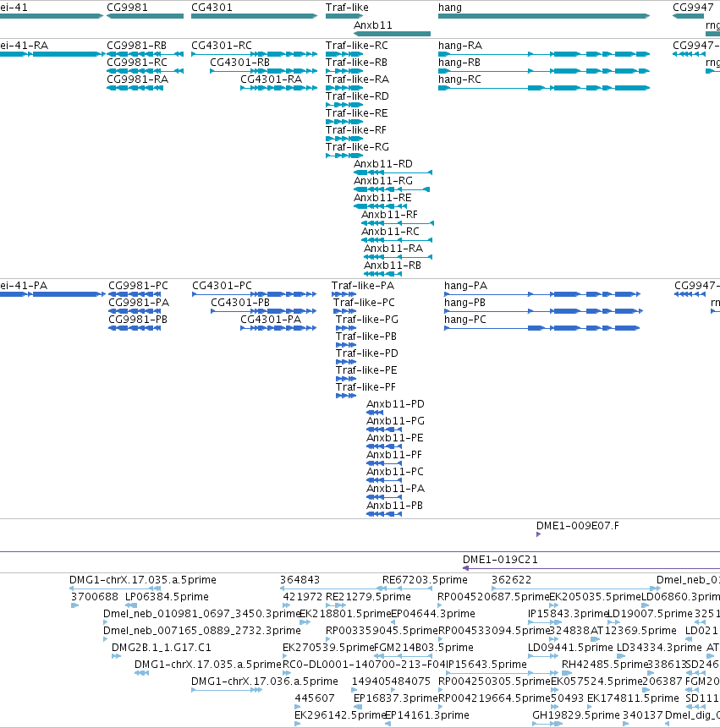Viewport: 720px width, 728px height.
Task: Select the Traf-like-RB transcript
Action: (344, 71)
